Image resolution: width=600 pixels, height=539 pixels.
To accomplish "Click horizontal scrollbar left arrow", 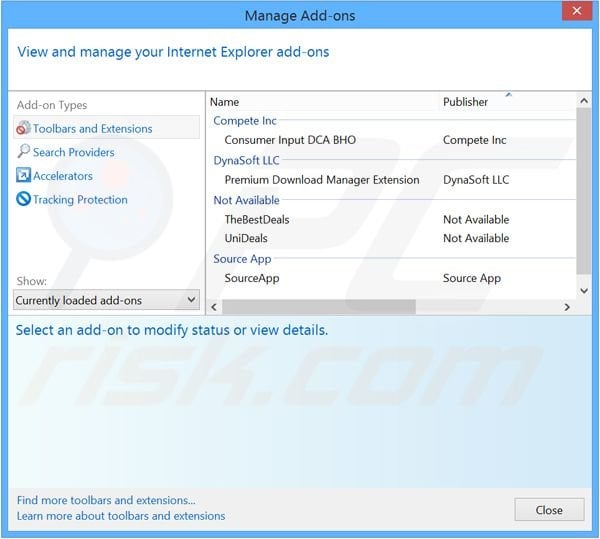I will point(214,307).
